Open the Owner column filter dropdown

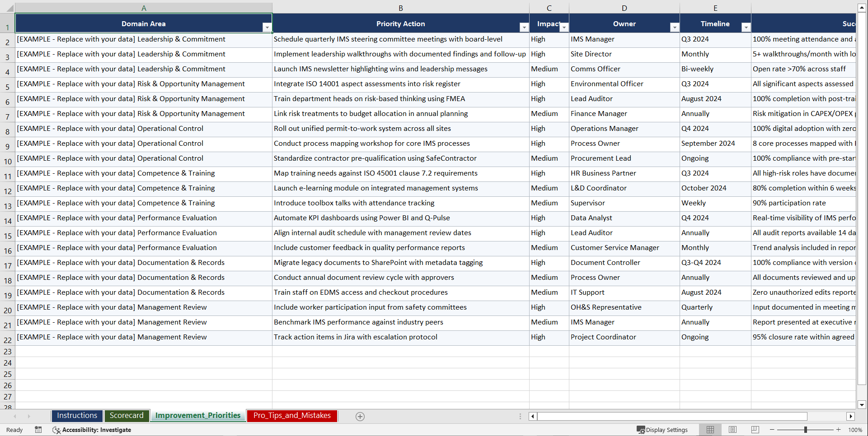[x=674, y=27]
